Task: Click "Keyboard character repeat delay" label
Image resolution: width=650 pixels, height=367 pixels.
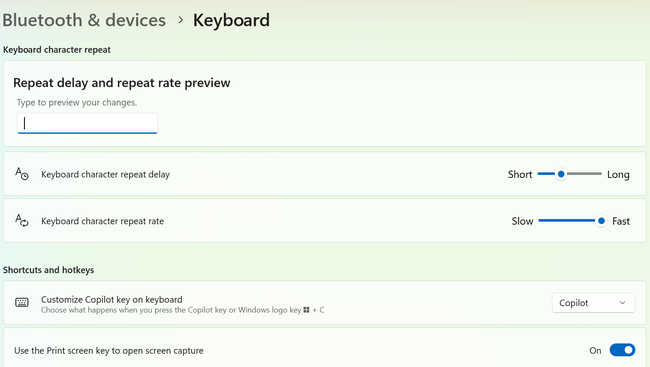Action: [x=105, y=175]
